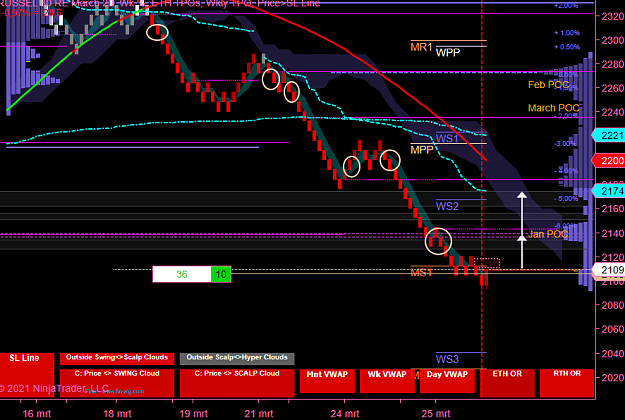
Task: Click the + 1,00% percentage level label
Action: point(566,33)
